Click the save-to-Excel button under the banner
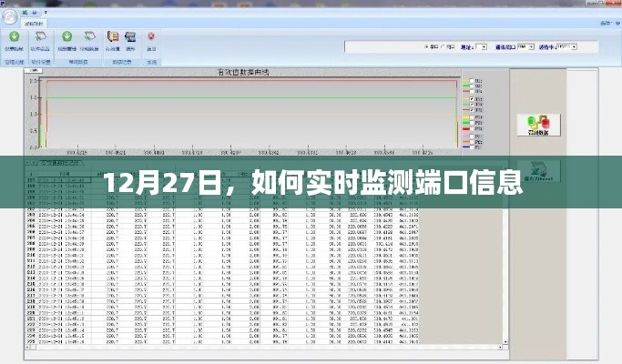The width and height of the screenshot is (622, 364). tap(539, 171)
